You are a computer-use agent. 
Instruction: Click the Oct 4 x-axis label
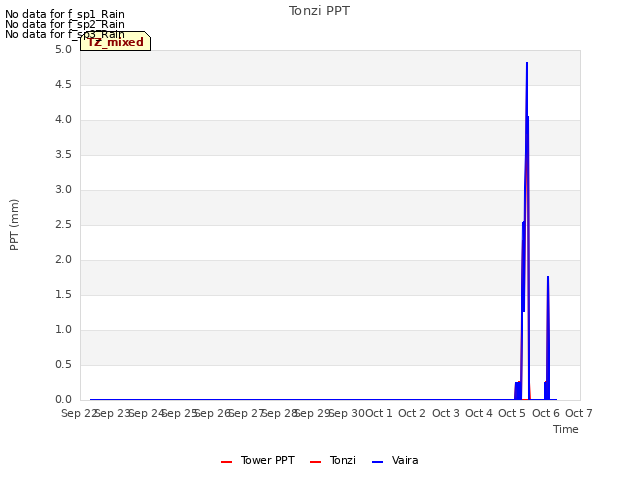coord(479,413)
